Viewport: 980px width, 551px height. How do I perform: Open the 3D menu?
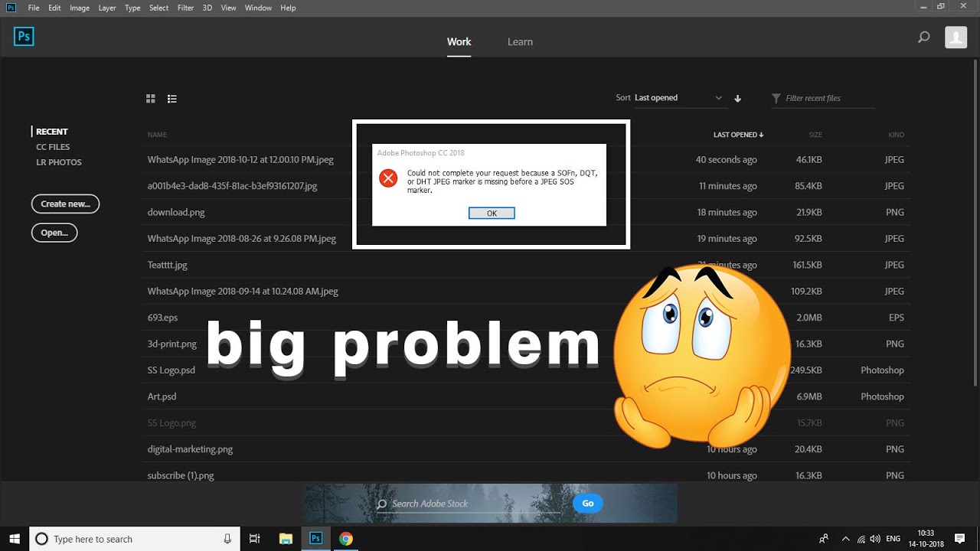[207, 8]
